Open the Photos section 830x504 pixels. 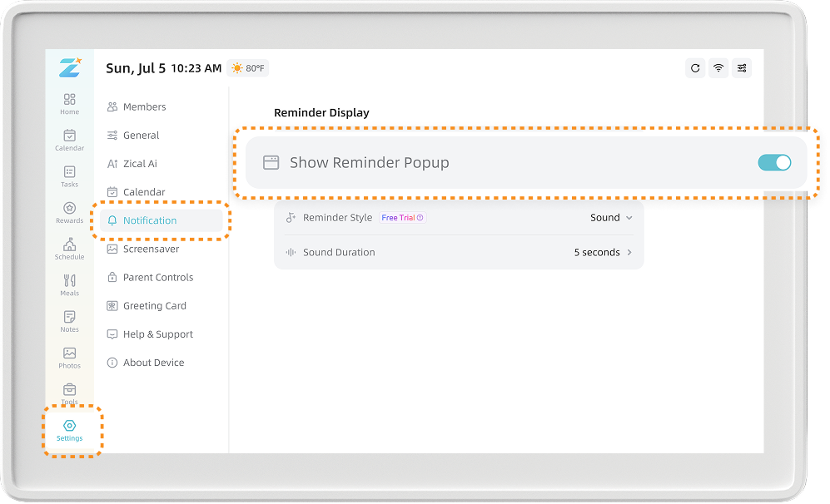click(x=69, y=358)
